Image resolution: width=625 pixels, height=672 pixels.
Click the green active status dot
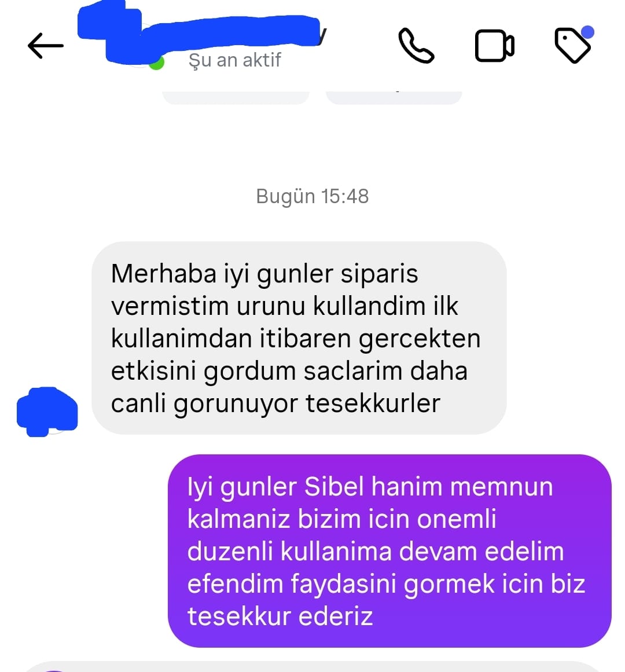click(157, 63)
